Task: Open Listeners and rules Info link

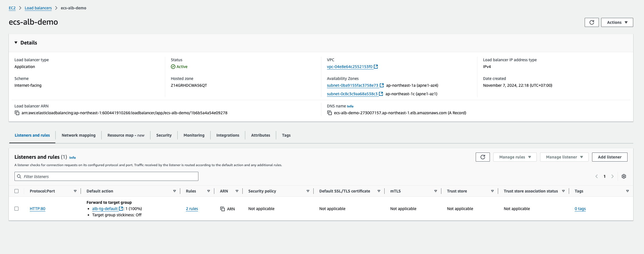Action: click(x=72, y=158)
